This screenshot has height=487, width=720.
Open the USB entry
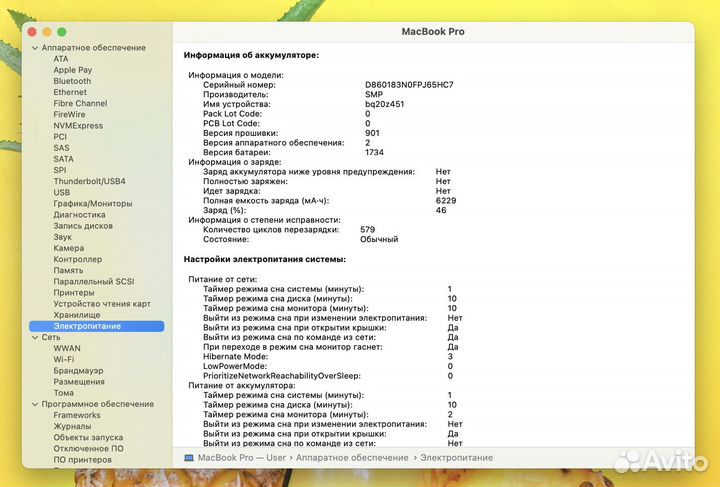pyautogui.click(x=62, y=192)
